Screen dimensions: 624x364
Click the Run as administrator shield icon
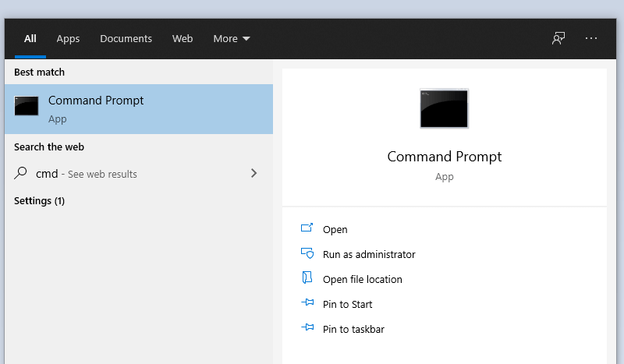point(307,253)
